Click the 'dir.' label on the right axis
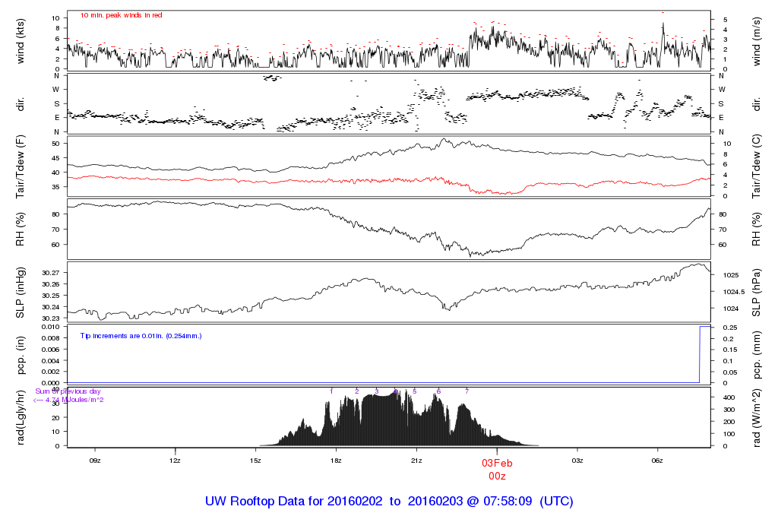The width and height of the screenshot is (778, 532). coord(757,104)
